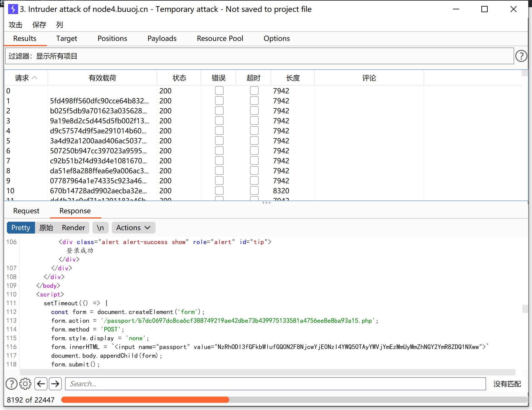Switch to the Payloads tab
Viewport: 532px width, 410px height.
pyautogui.click(x=162, y=38)
